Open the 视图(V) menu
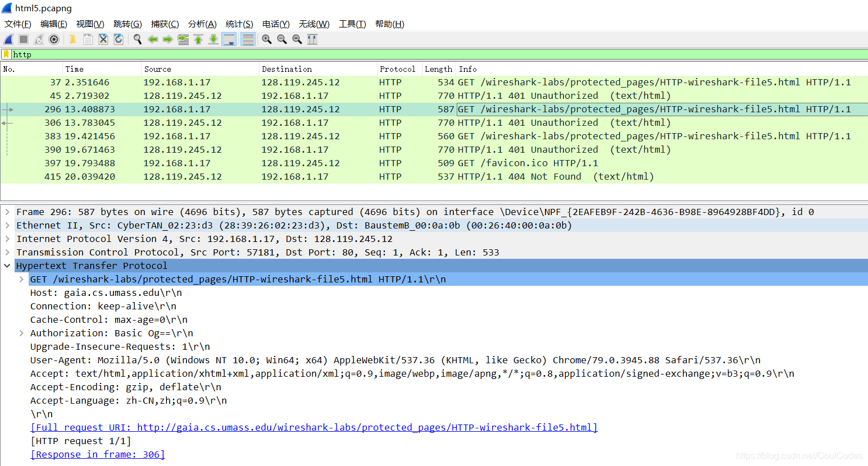This screenshot has height=466, width=868. [90, 24]
